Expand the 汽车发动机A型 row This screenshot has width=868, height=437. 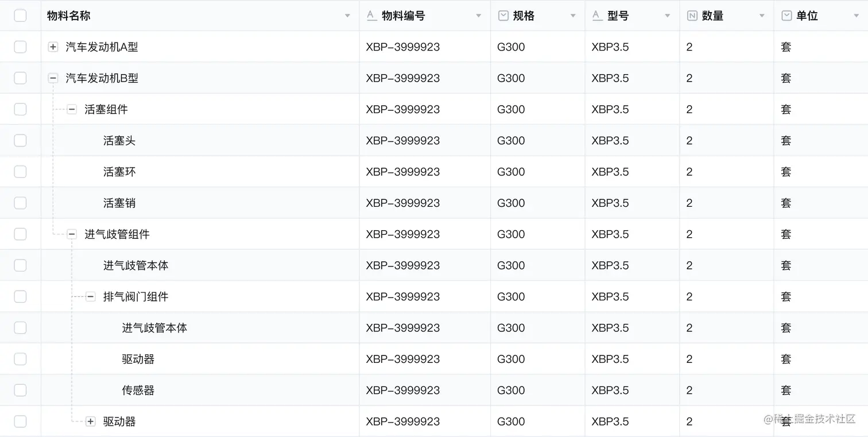tap(53, 47)
